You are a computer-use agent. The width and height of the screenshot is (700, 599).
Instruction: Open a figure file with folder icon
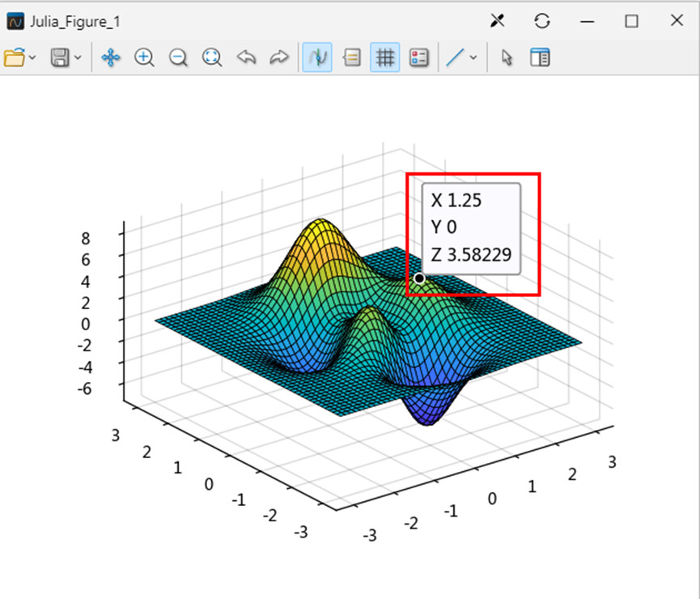point(15,57)
